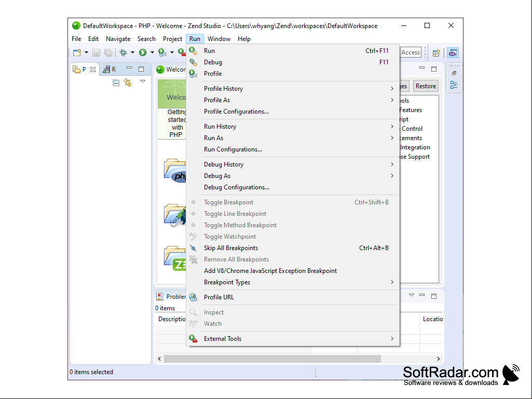Open the Project menu
532x399 pixels.
coord(172,39)
